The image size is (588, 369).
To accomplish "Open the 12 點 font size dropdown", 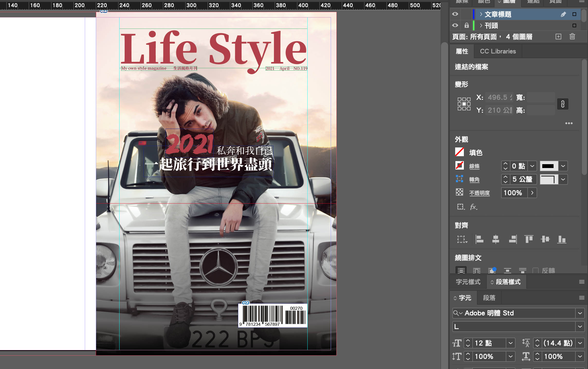I will click(510, 343).
